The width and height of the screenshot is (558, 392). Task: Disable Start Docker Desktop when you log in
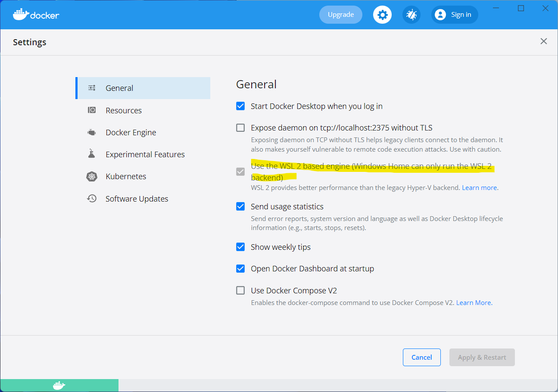pos(240,106)
